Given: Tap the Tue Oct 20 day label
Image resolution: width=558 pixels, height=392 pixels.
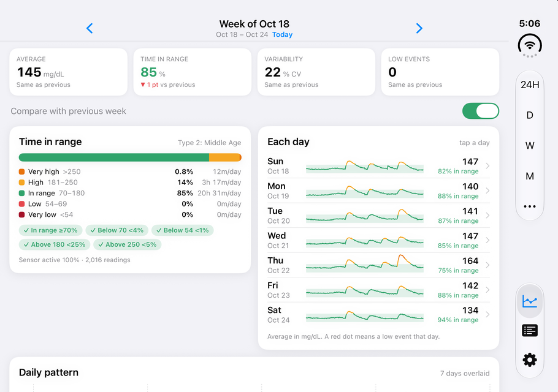Looking at the screenshot, I should point(278,216).
